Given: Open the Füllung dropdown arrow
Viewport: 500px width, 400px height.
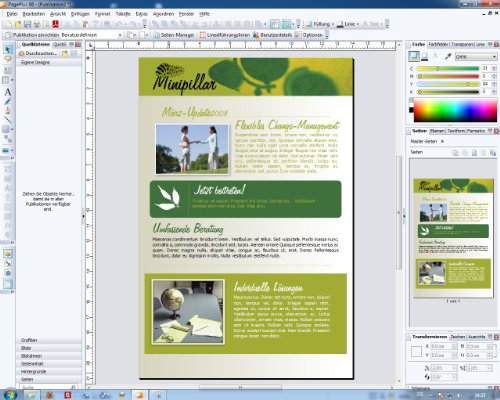Looking at the screenshot, I should point(333,24).
